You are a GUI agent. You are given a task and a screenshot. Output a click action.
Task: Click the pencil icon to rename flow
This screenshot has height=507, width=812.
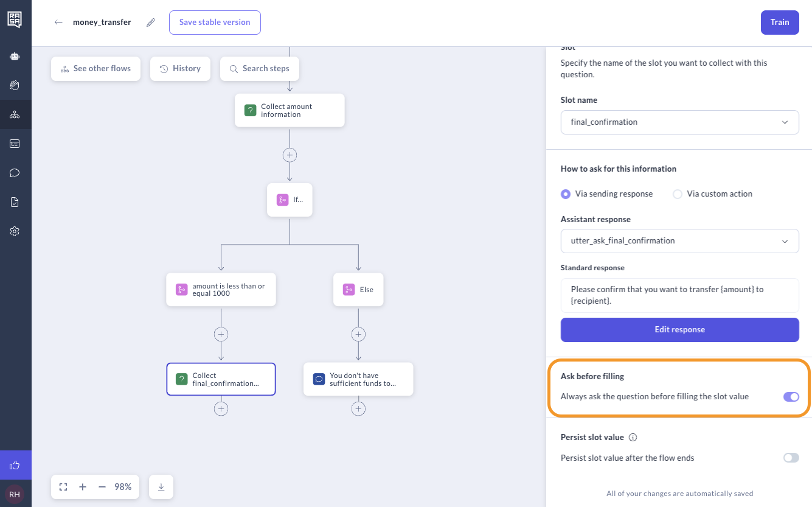tap(151, 23)
